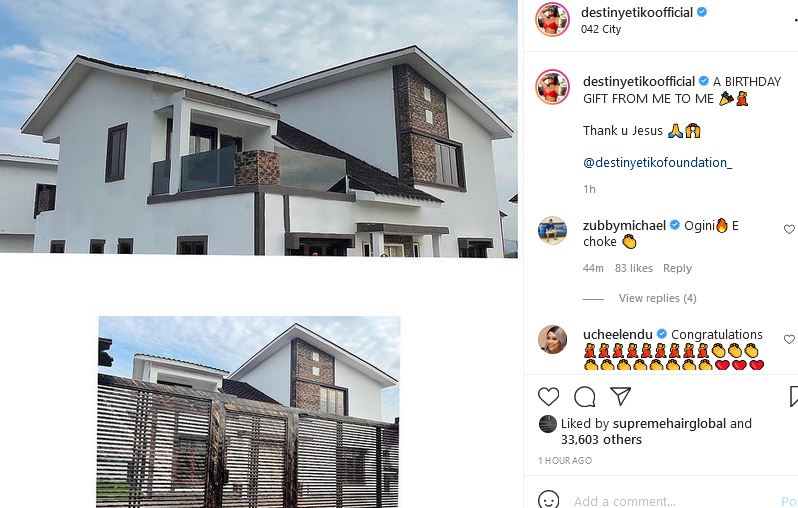Viewport: 798px width, 508px height.
Task: Expand View replies (4)
Action: coord(658,298)
